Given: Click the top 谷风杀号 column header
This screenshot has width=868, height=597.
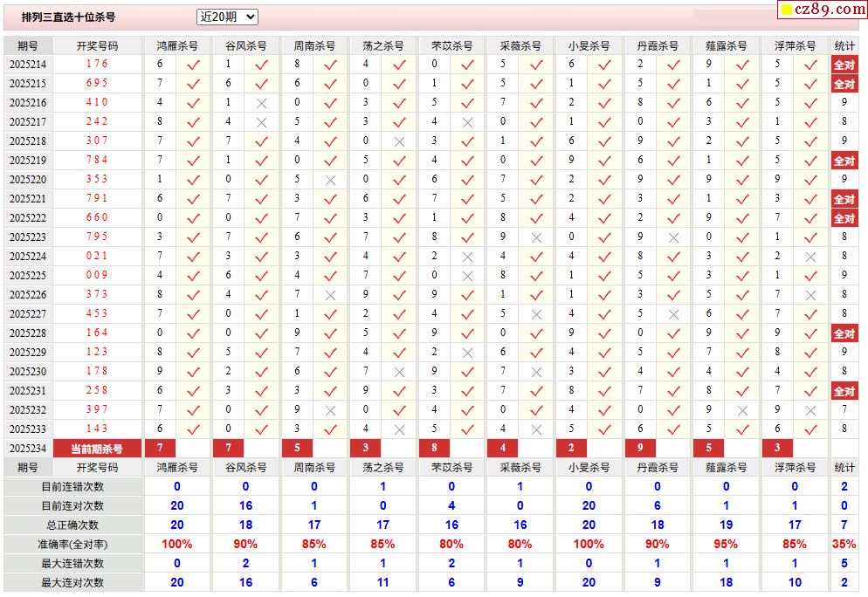Looking at the screenshot, I should [x=245, y=46].
